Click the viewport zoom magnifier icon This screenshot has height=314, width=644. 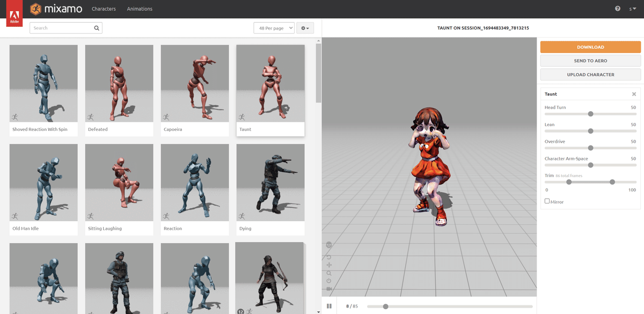pyautogui.click(x=329, y=273)
